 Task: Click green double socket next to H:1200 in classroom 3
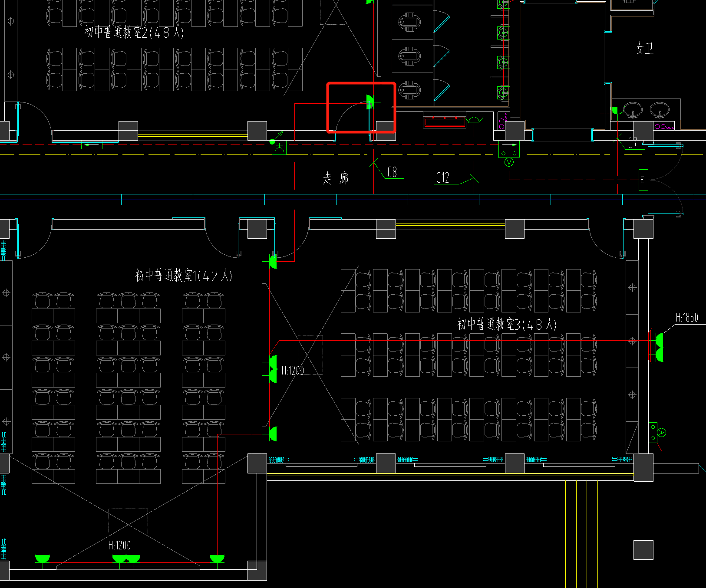point(273,369)
